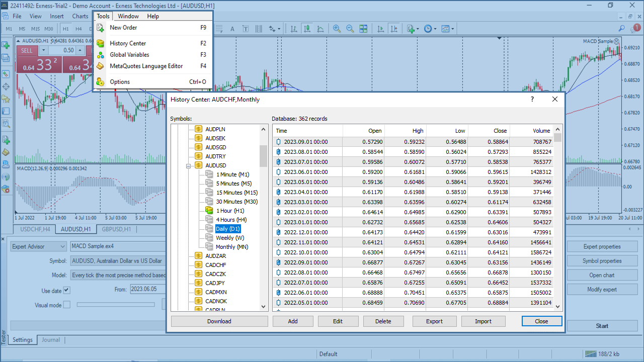Screen dimensions: 644x362
Task: Collapse the AUDUSD tree node
Action: pyautogui.click(x=189, y=165)
